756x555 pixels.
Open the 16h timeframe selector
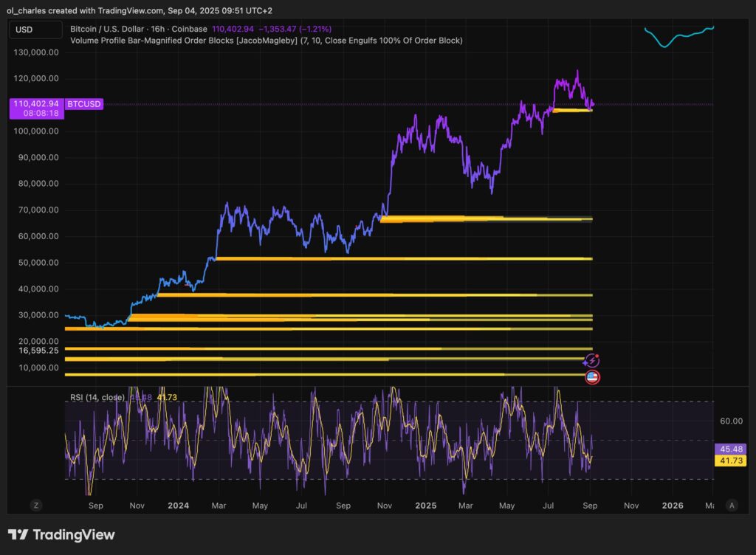158,29
